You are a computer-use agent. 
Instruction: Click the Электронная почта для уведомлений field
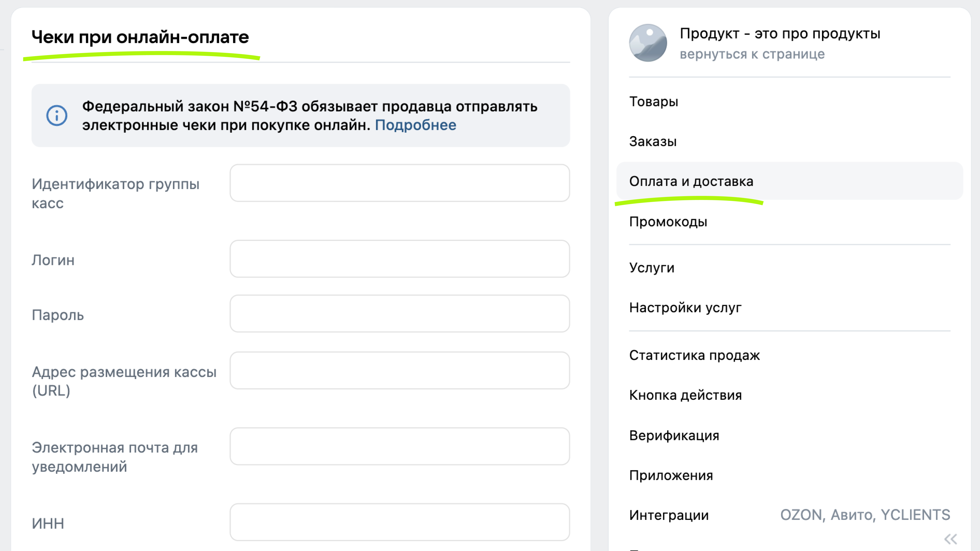coord(399,446)
